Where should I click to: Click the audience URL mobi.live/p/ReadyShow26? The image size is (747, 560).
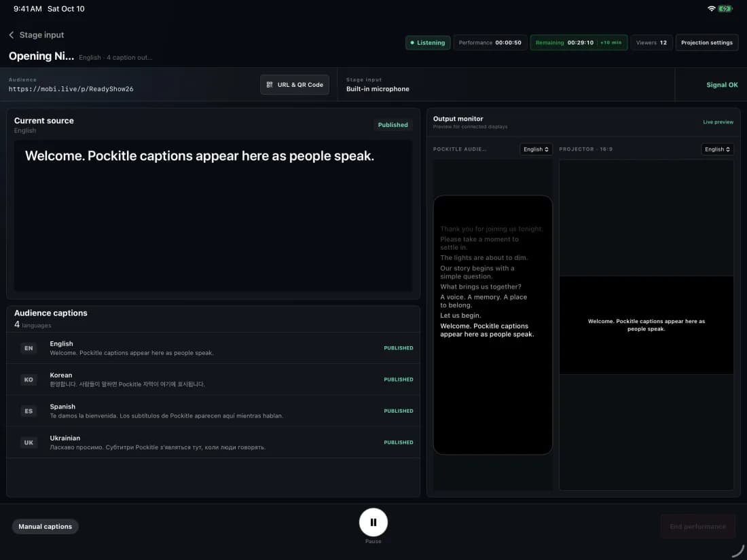[71, 89]
